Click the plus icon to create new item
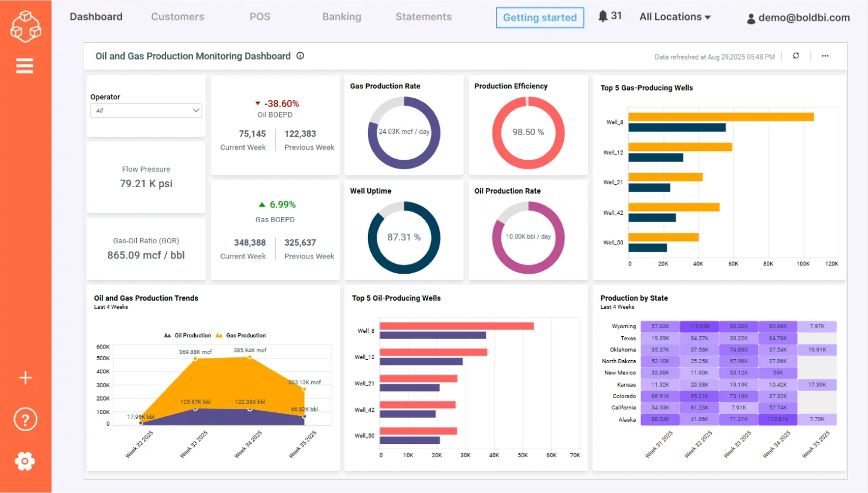 tap(25, 378)
